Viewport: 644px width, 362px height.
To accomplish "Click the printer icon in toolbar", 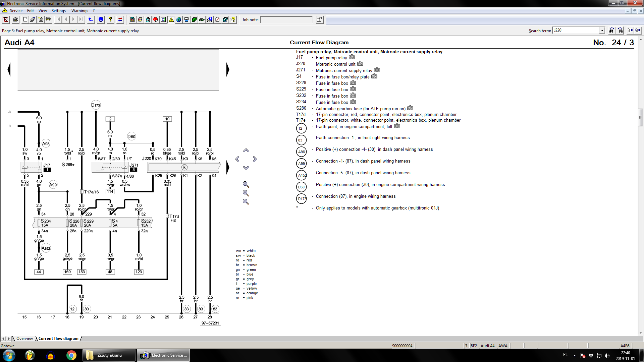I will (x=15, y=19).
